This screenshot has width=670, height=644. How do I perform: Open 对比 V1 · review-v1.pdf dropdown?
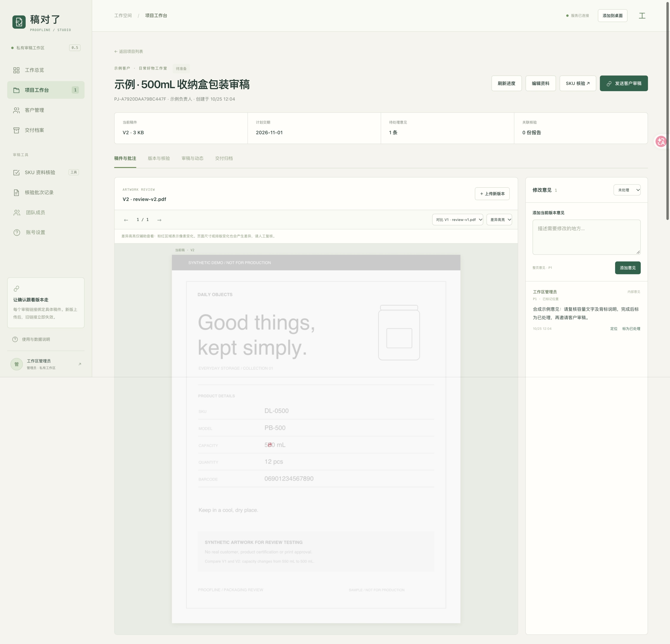pos(457,219)
